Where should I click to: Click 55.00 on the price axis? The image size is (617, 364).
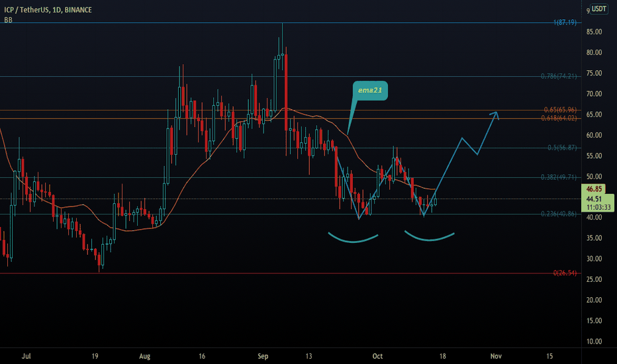pos(594,156)
